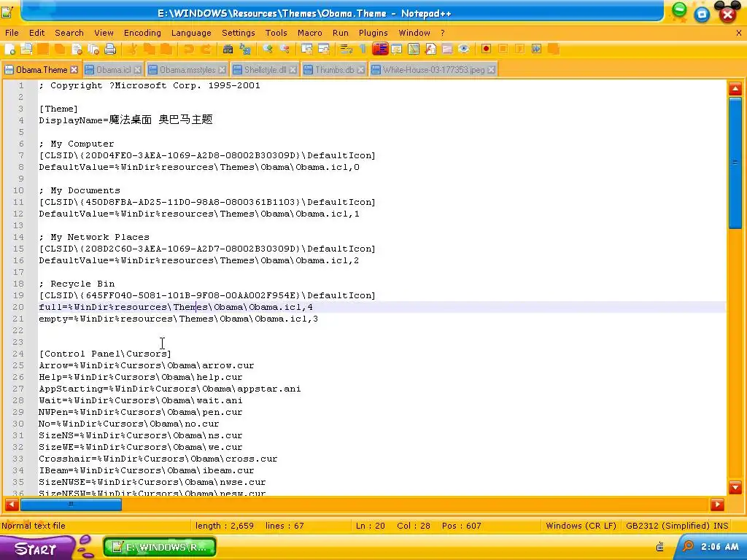This screenshot has height=560, width=747.
Task: Run the macro multiple times icon
Action: pyautogui.click(x=536, y=49)
